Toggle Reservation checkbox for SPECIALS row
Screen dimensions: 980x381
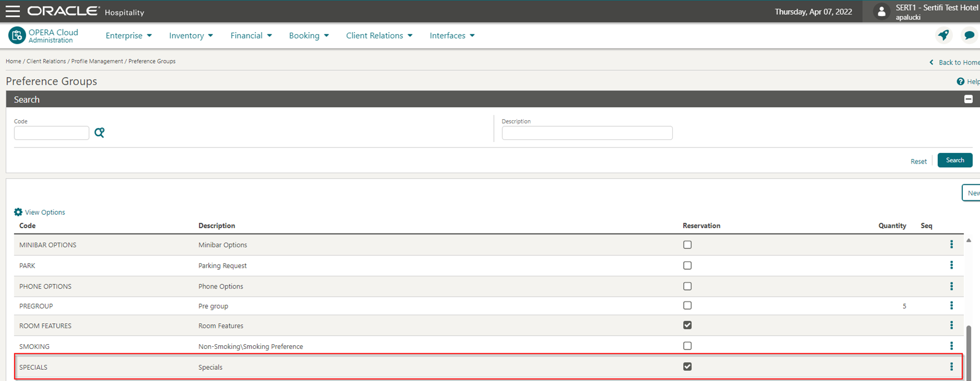[x=687, y=367]
